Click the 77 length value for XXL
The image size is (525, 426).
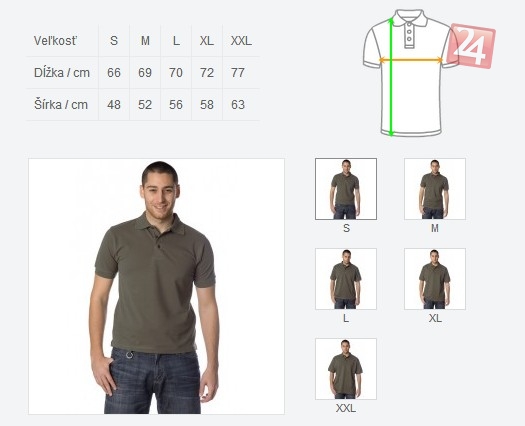click(238, 73)
